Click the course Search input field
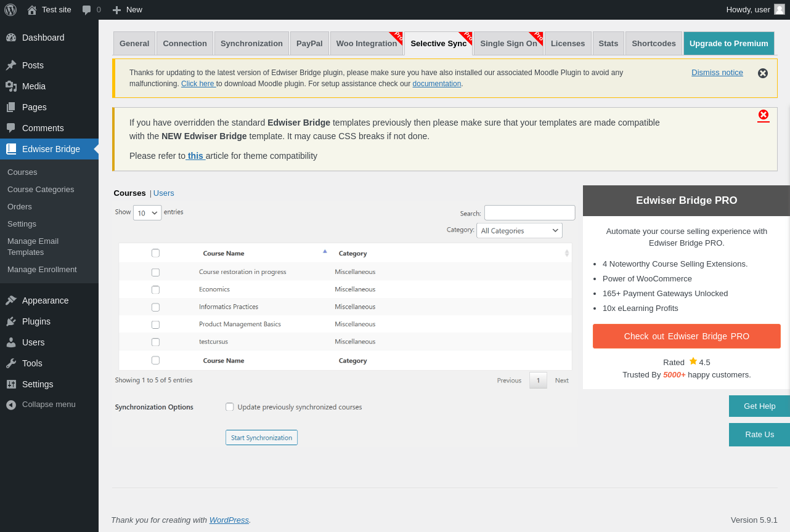Viewport: 790px width, 532px height. tap(530, 213)
